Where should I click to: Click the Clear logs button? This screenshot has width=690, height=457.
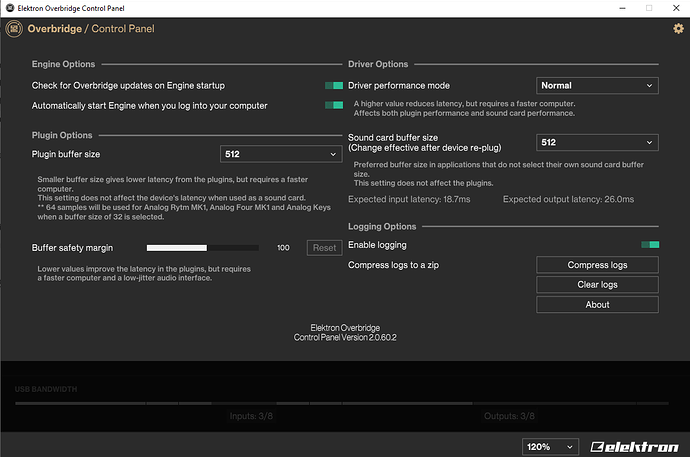(x=597, y=285)
